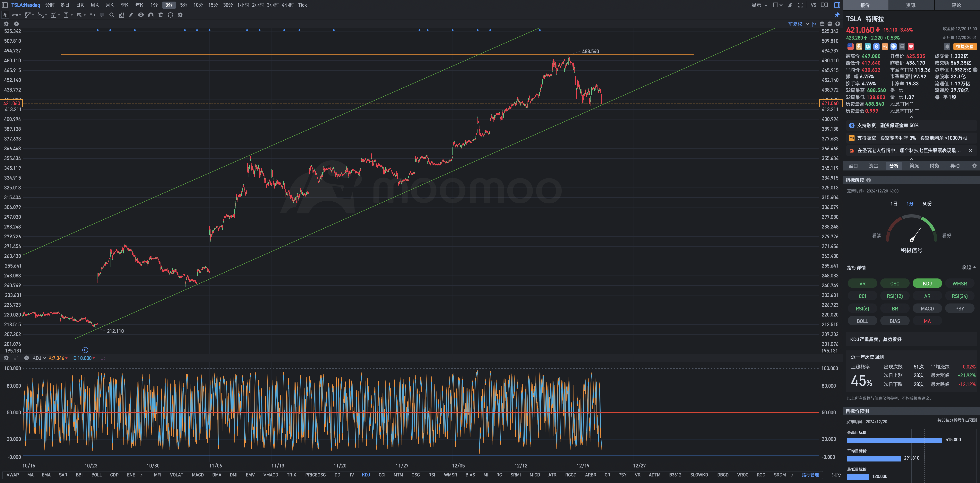Viewport: 980px width, 483px height.
Task: Toggle drawings visibility eye icon
Action: 141,15
